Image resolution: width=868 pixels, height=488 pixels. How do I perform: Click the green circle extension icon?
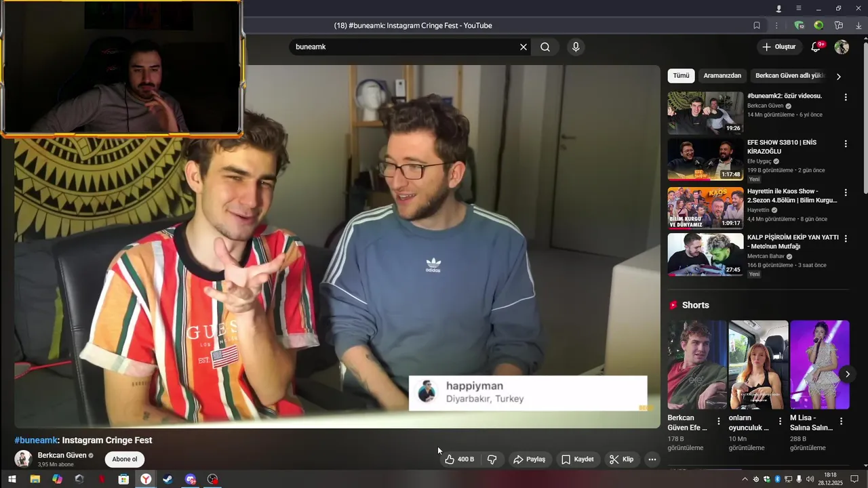[x=818, y=25]
